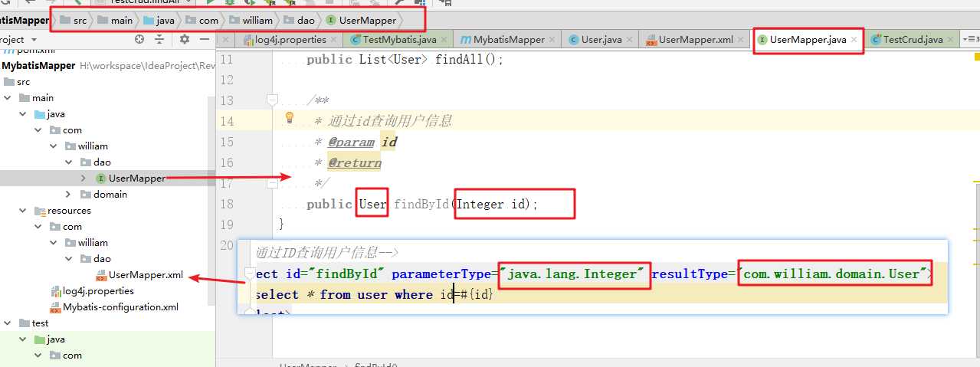Click the UserMapper.xml file icon in Project tree

point(101,275)
